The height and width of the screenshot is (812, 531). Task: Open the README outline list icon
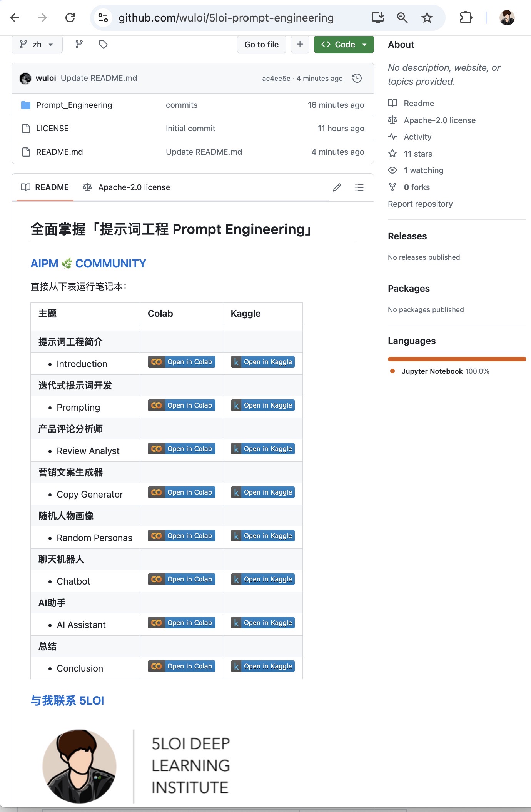click(359, 187)
